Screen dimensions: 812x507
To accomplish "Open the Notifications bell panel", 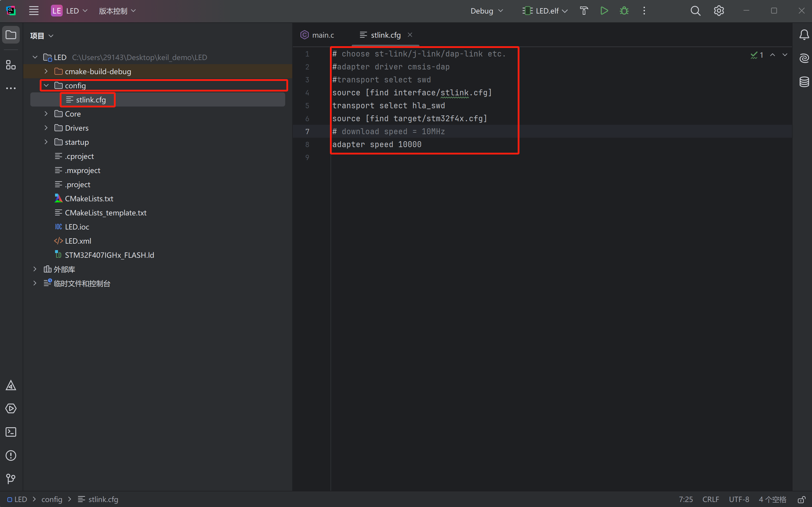I will pyautogui.click(x=804, y=34).
